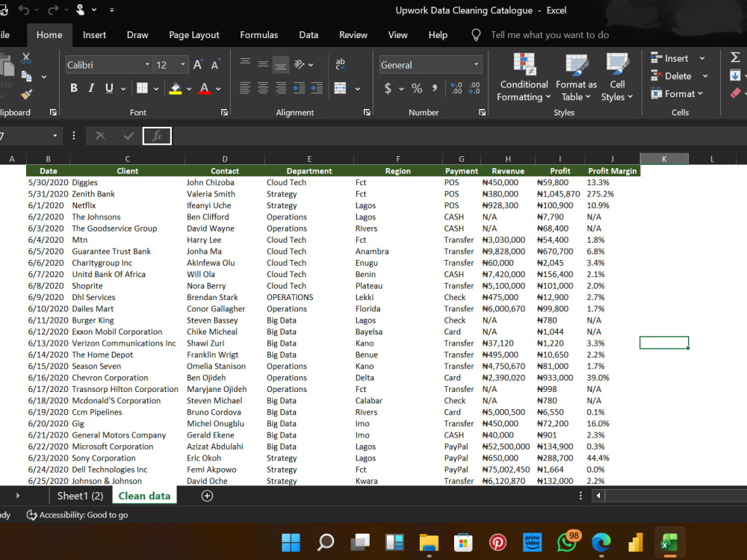Screen dimensions: 747x560
Task: Click the Decrease Indent icon
Action: 299,87
